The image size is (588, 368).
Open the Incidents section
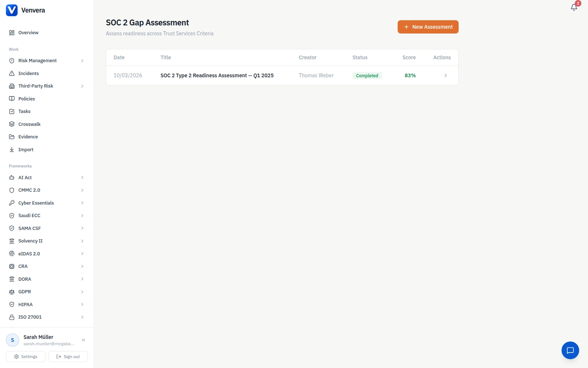pyautogui.click(x=47, y=74)
